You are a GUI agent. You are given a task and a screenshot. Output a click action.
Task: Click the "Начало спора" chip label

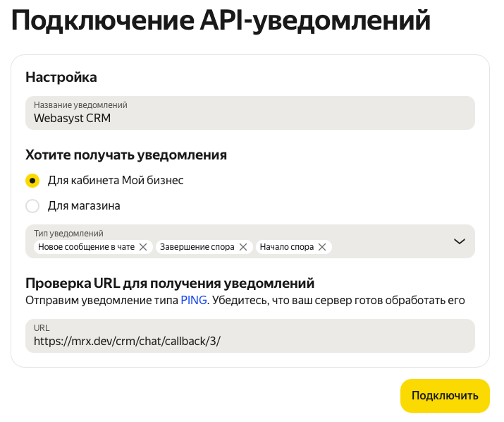pyautogui.click(x=287, y=247)
